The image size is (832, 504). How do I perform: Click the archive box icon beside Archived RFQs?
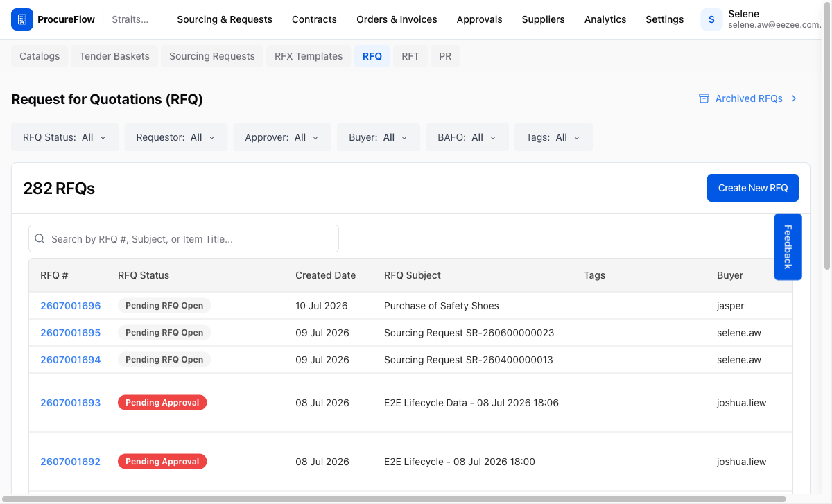[x=704, y=98]
